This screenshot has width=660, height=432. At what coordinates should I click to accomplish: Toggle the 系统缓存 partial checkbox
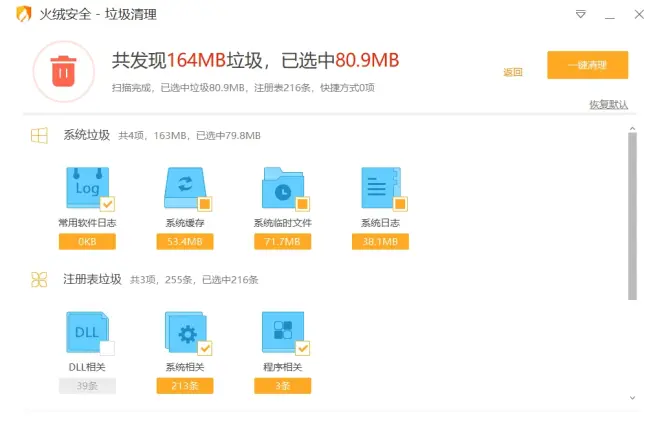tap(205, 204)
